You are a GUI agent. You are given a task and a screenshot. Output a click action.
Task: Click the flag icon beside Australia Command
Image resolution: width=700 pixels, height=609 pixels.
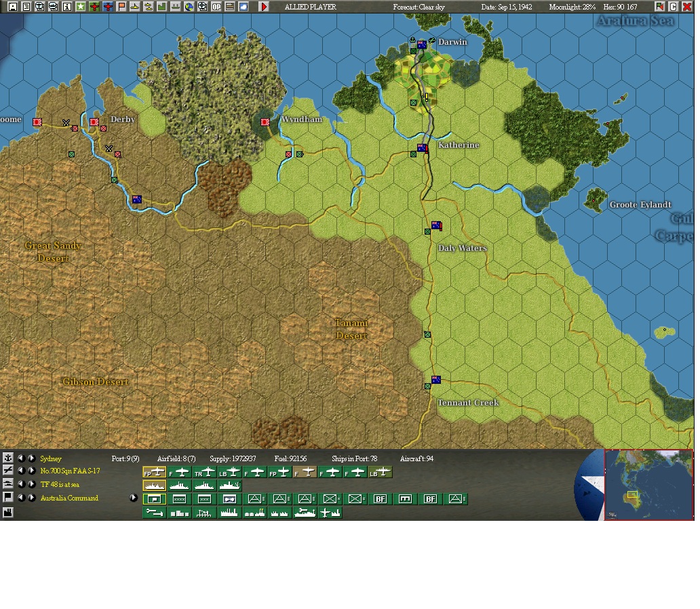click(x=8, y=497)
